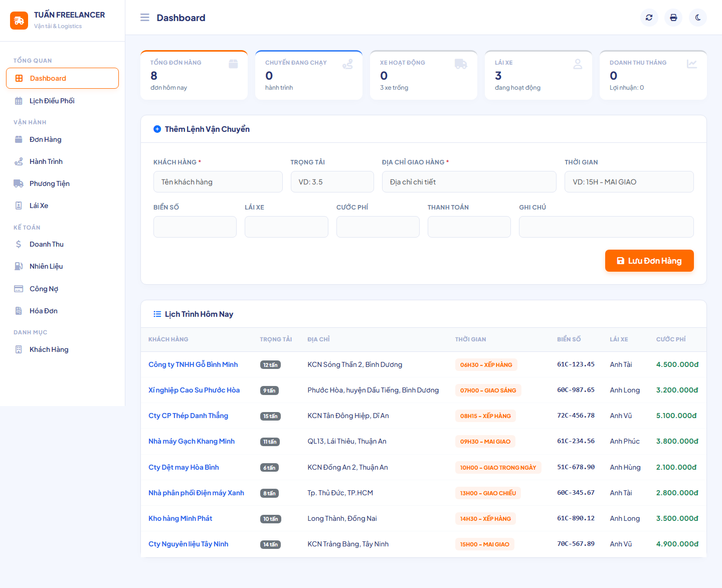Click the Dashboard grid icon in sidebar

19,78
